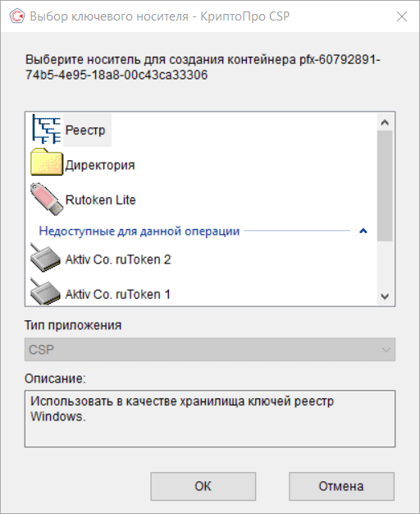
Task: Open the Тип приложения CSP dropdown
Action: coord(210,350)
